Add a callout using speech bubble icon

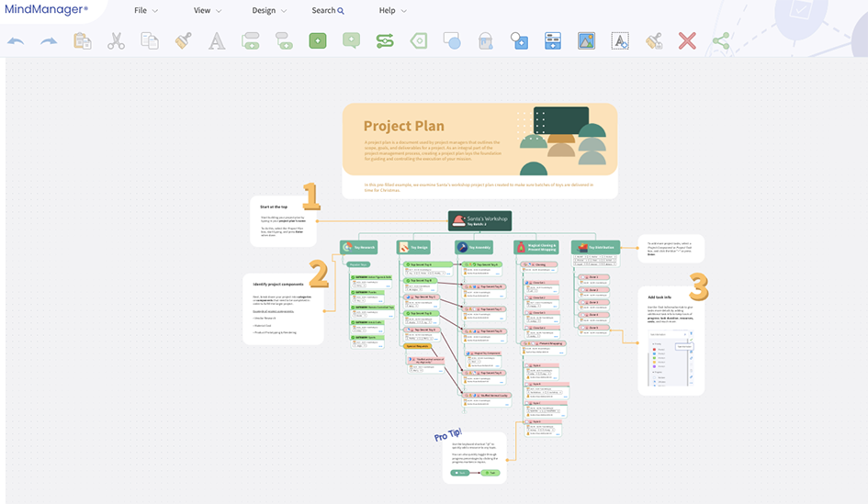tap(351, 41)
